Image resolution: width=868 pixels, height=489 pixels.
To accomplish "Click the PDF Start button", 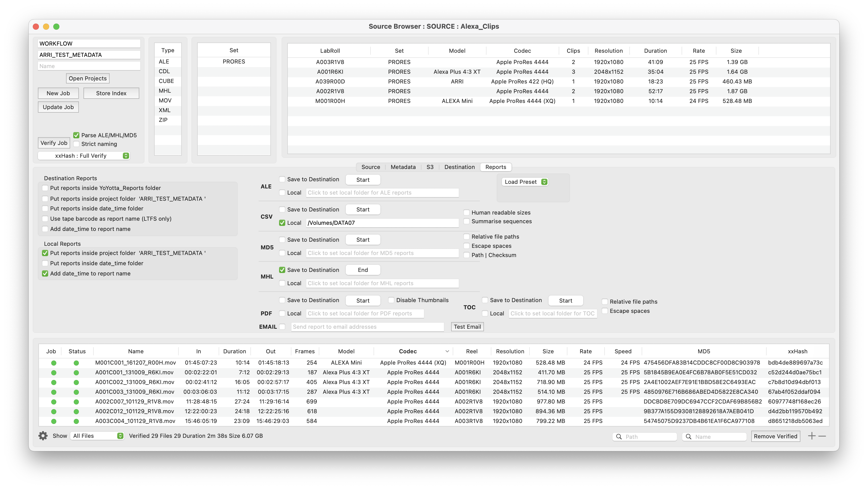I will (x=363, y=301).
